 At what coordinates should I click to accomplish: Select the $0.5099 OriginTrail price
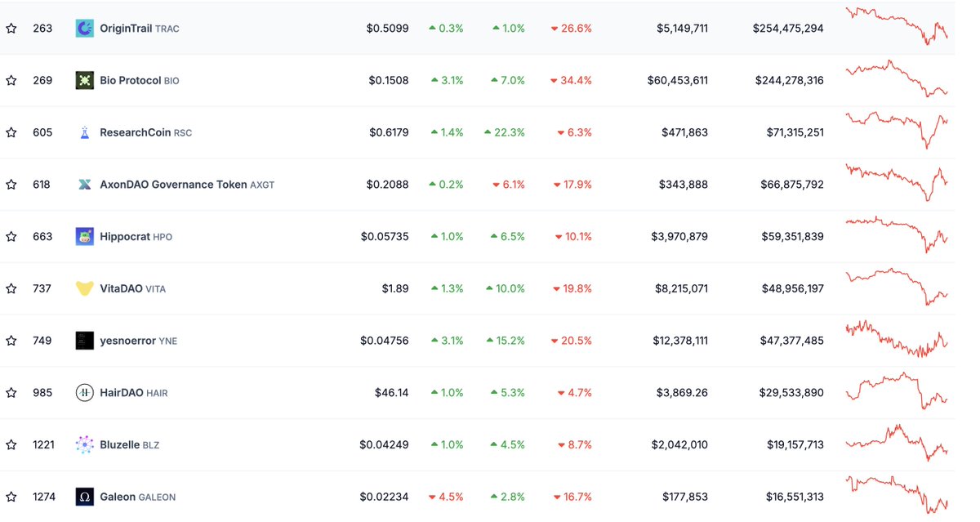click(x=387, y=29)
